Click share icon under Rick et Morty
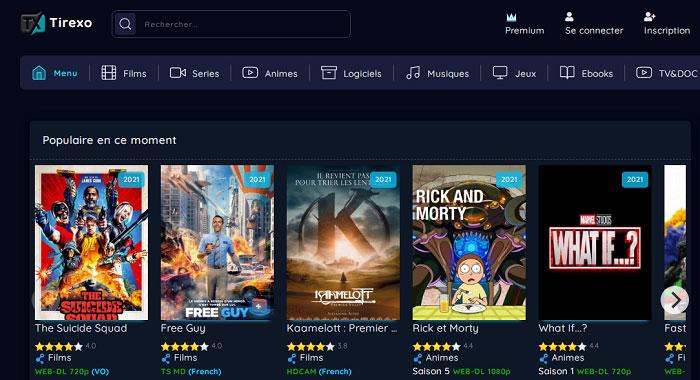The image size is (700, 380). (417, 358)
